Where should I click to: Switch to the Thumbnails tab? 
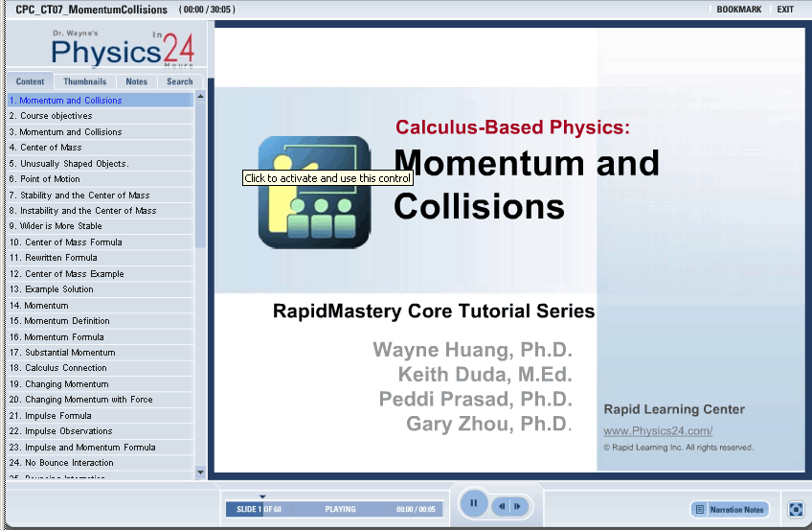(x=85, y=81)
